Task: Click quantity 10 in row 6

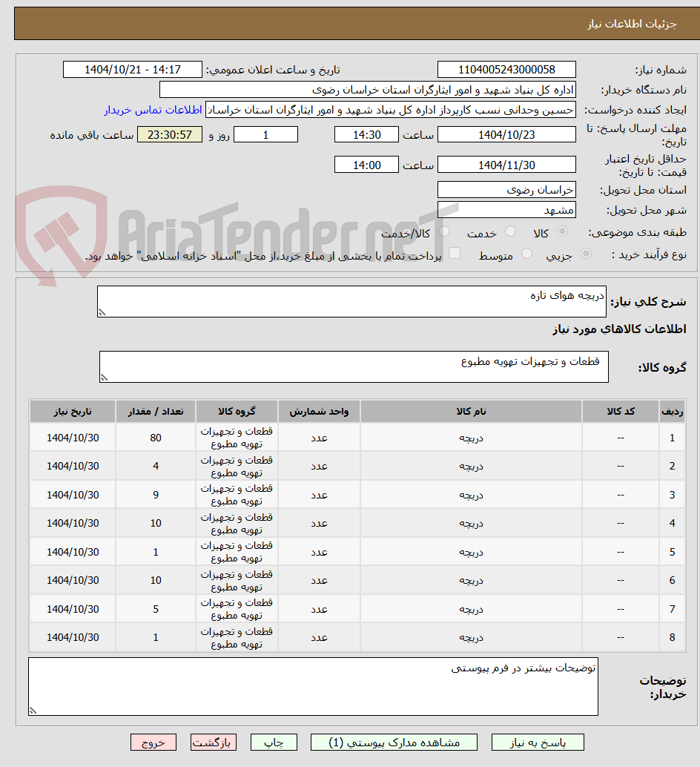Action: coord(156,580)
